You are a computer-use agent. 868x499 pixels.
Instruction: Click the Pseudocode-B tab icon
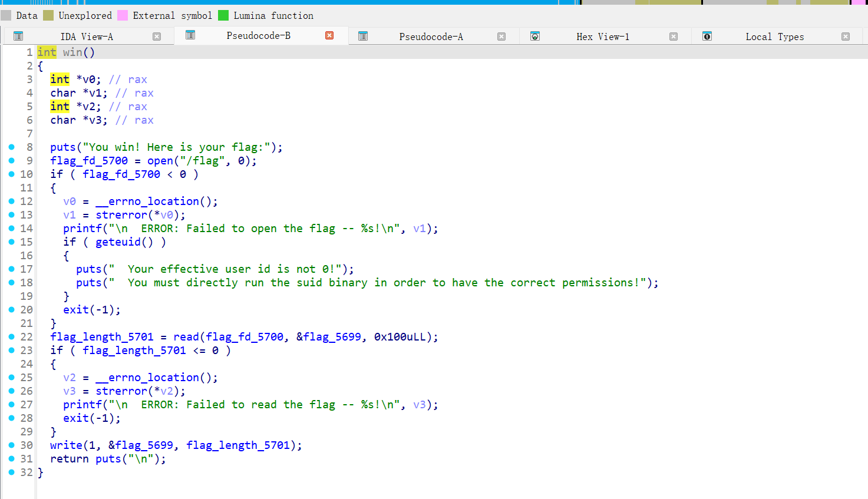coord(190,35)
